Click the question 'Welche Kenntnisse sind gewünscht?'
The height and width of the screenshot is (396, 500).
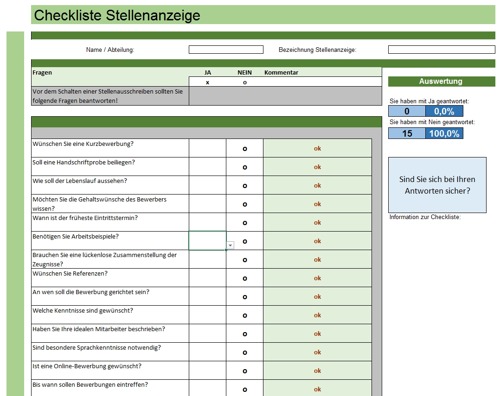83,310
